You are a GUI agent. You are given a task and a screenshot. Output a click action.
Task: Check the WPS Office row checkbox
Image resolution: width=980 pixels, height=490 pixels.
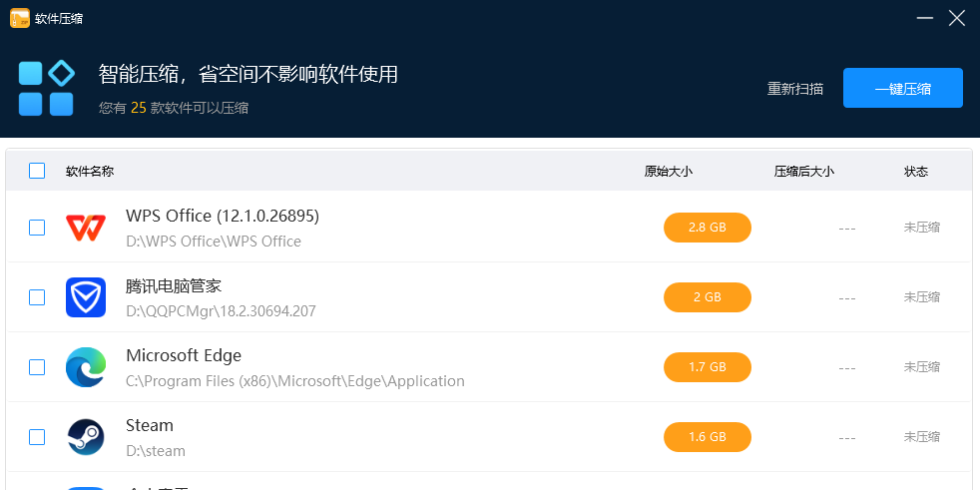(x=37, y=228)
